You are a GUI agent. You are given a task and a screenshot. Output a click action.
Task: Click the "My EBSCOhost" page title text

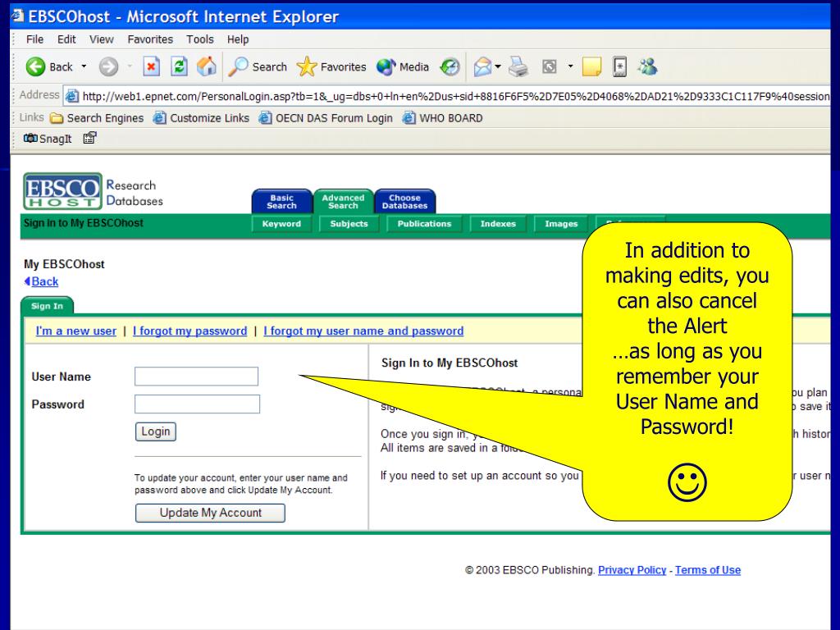coord(64,264)
